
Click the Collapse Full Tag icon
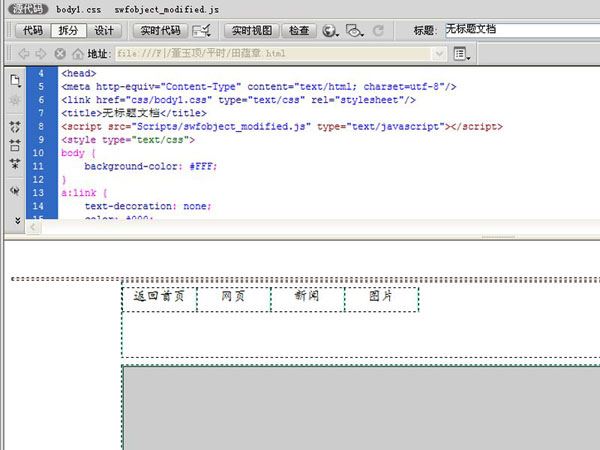point(15,127)
